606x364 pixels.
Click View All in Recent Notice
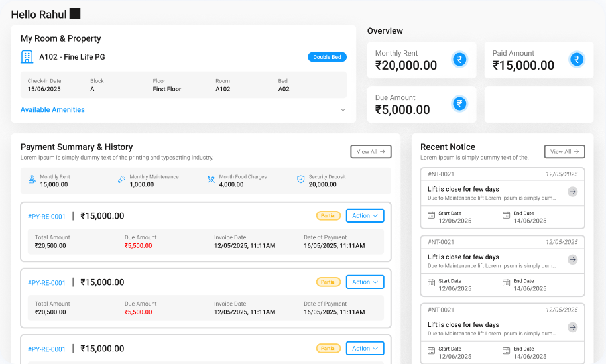click(564, 152)
